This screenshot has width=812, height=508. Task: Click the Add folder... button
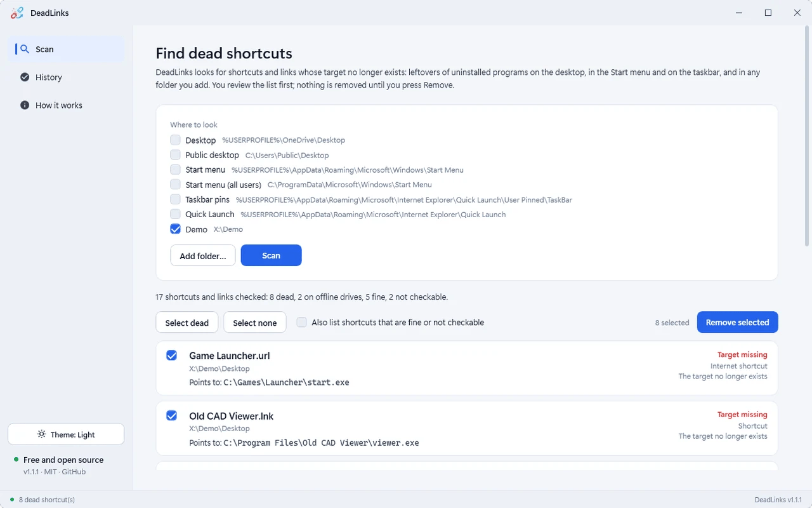[203, 255]
